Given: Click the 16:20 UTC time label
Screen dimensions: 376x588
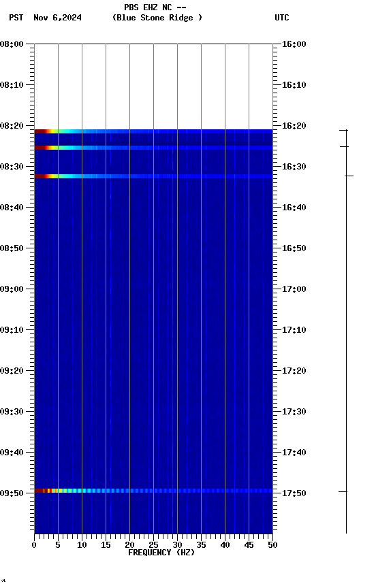Looking at the screenshot, I should click(294, 126).
